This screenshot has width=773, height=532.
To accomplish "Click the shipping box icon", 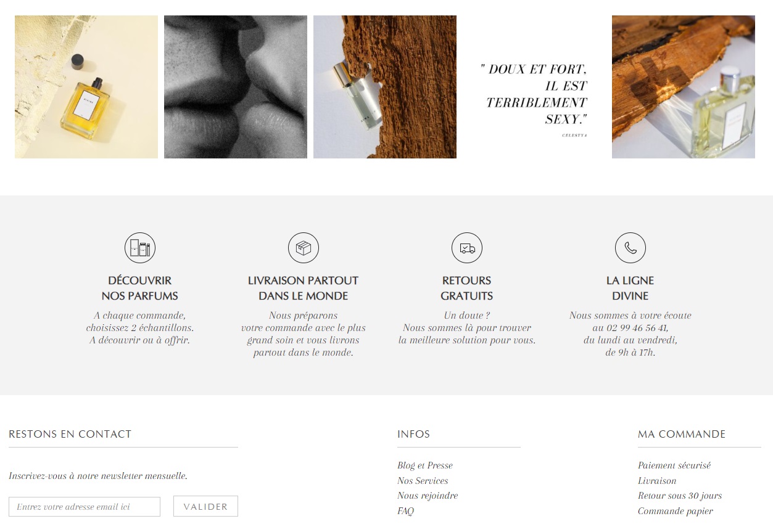I will coord(304,248).
